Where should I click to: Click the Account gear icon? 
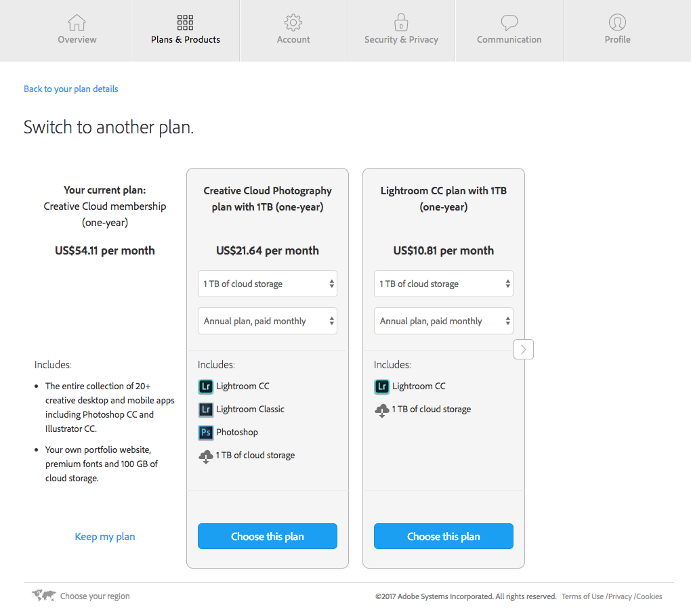(293, 22)
